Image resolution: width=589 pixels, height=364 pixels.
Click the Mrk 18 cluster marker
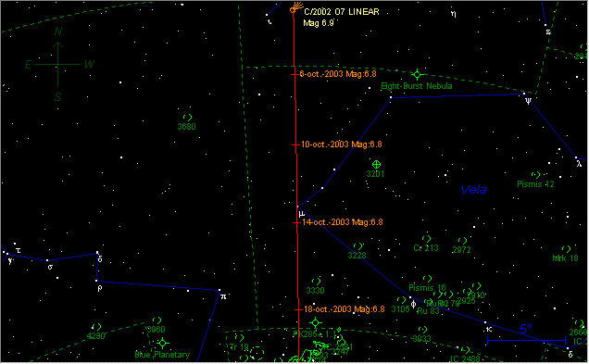pos(566,249)
